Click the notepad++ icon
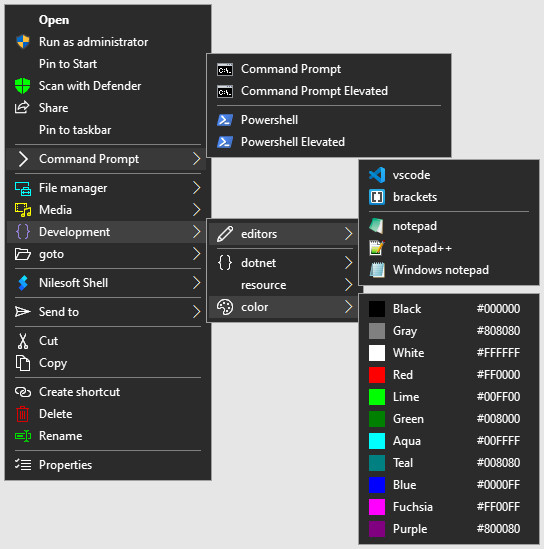The height and width of the screenshot is (549, 544). click(x=377, y=248)
